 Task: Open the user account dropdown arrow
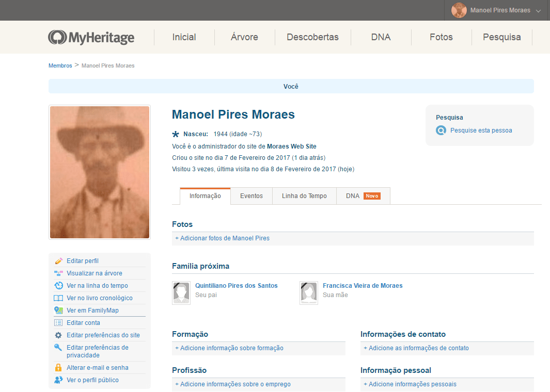[538, 11]
